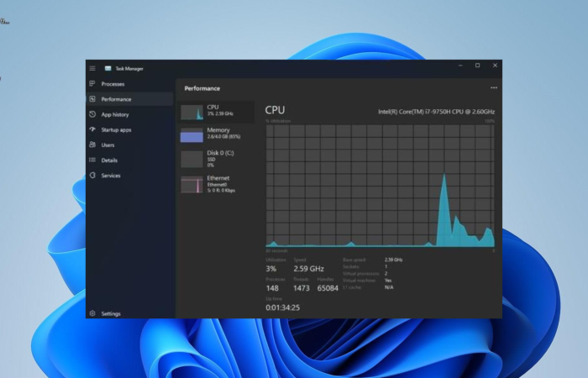Screen dimensions: 588x378
Task: Select the Disk 0 mini graph thumbnail
Action: tap(192, 159)
